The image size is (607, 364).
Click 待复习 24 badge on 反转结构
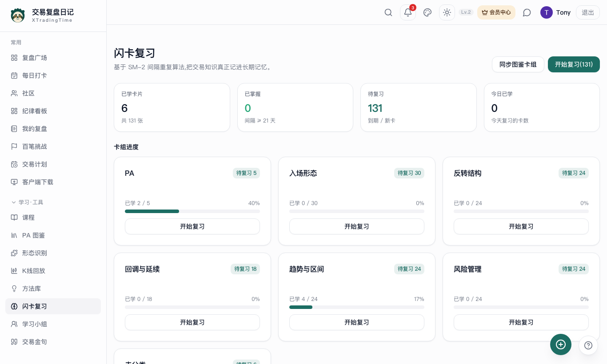point(574,173)
